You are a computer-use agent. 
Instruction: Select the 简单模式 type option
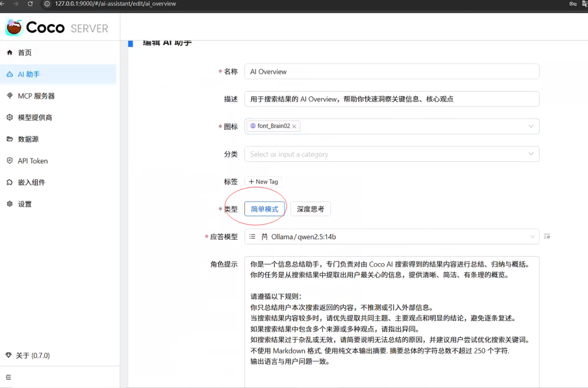[x=265, y=209]
